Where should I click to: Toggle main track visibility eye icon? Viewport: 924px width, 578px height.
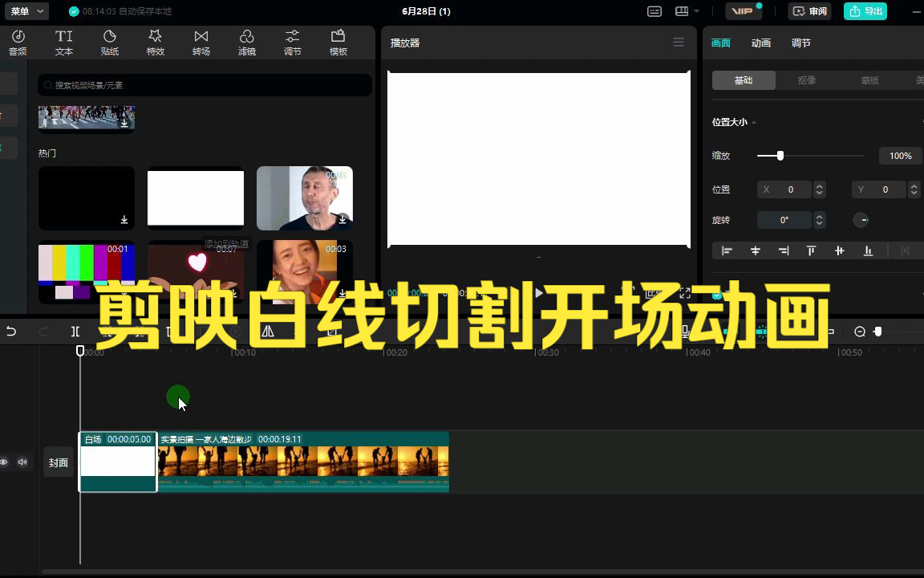(4, 462)
